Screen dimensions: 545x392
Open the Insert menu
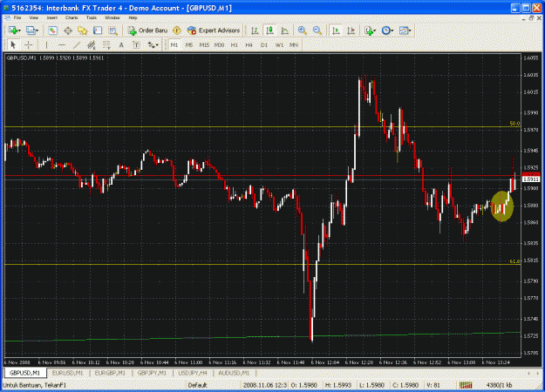coord(52,17)
